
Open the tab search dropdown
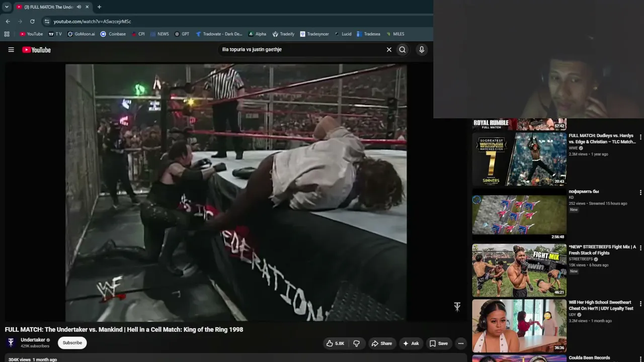click(7, 7)
